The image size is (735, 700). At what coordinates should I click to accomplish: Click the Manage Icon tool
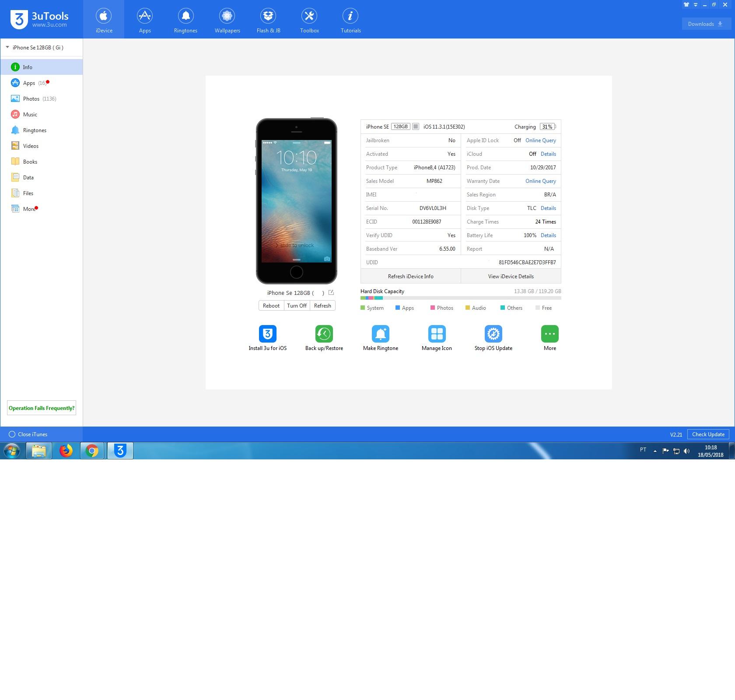(437, 334)
